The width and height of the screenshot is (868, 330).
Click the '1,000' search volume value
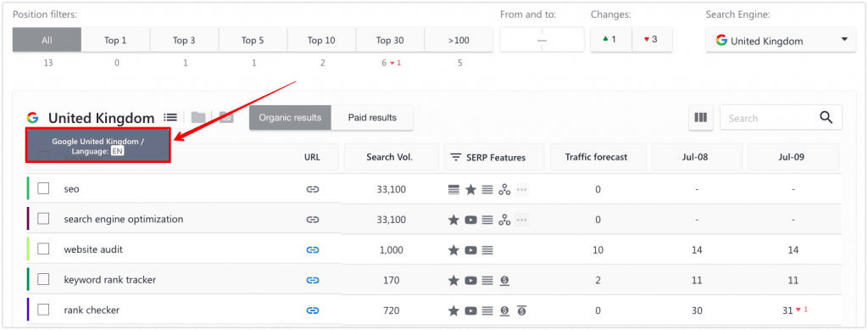coord(391,250)
